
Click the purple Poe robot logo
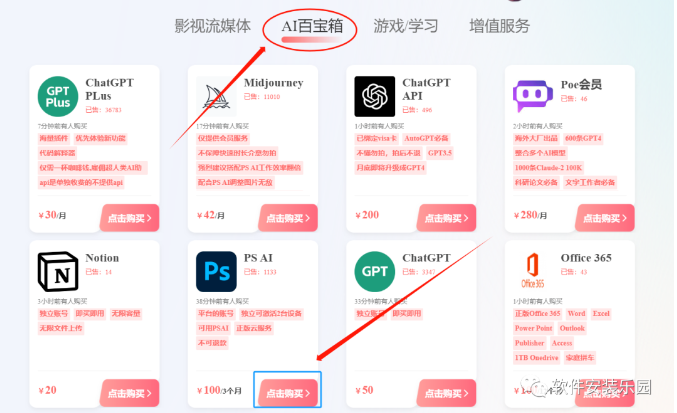(533, 96)
